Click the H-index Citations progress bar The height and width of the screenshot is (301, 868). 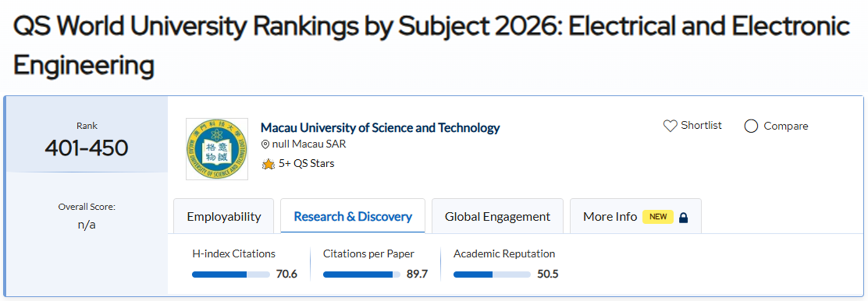point(230,275)
